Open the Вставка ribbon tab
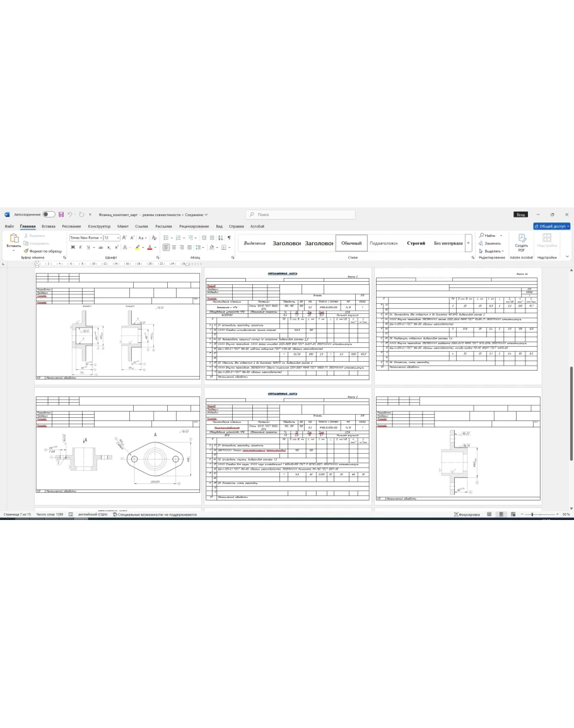Image resolution: width=574 pixels, height=728 pixels. coord(49,226)
